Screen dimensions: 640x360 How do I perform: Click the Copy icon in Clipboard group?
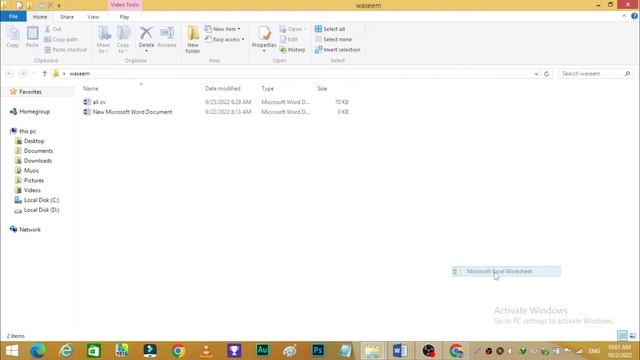tap(13, 38)
